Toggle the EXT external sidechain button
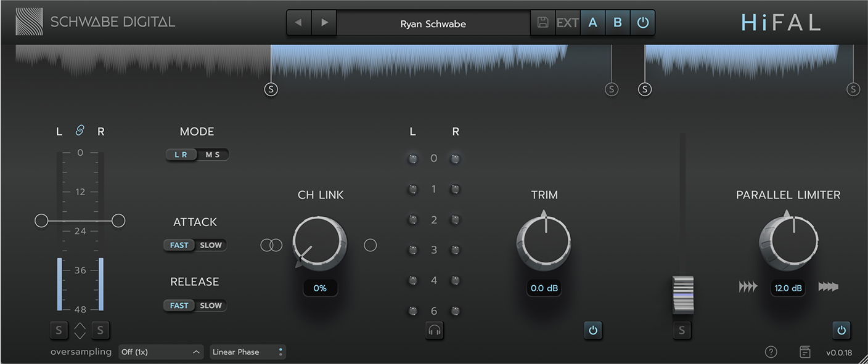The width and height of the screenshot is (868, 364). 568,23
